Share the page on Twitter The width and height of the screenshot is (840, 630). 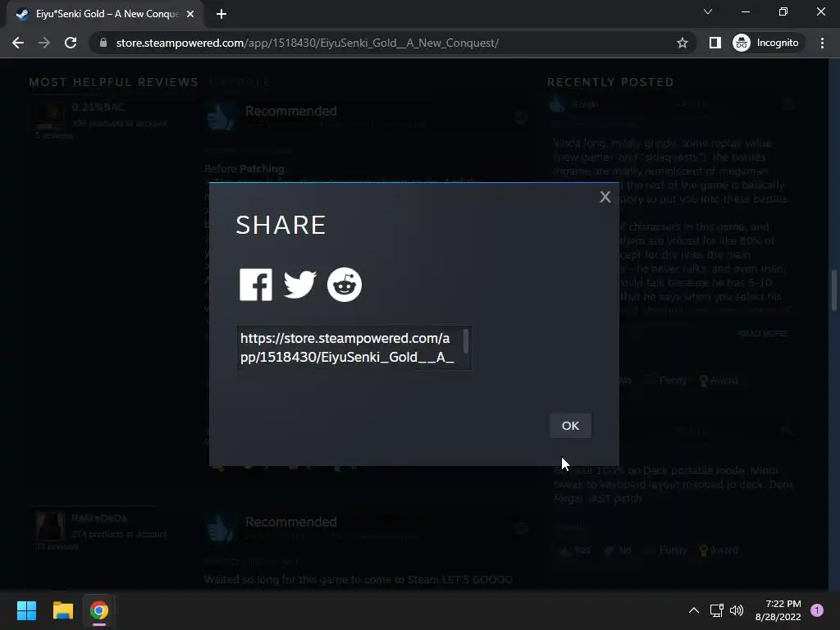[x=299, y=285]
